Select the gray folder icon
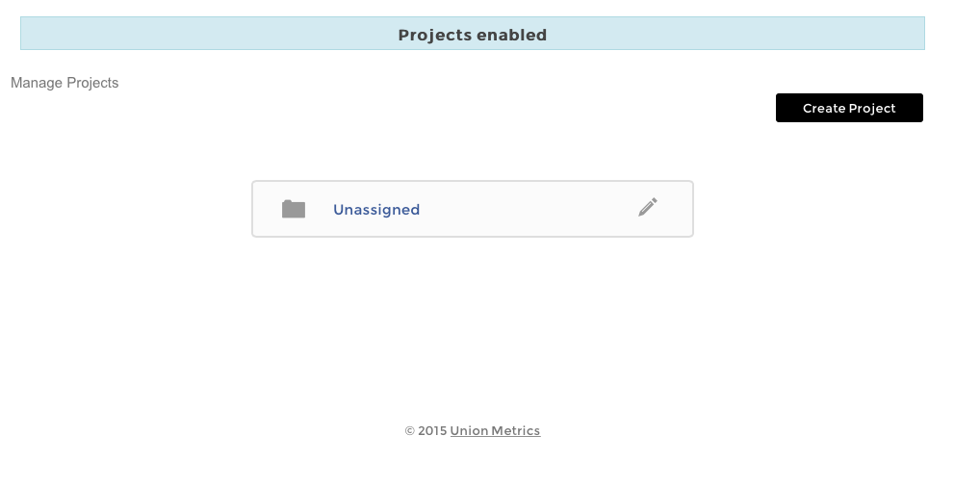 tap(294, 209)
